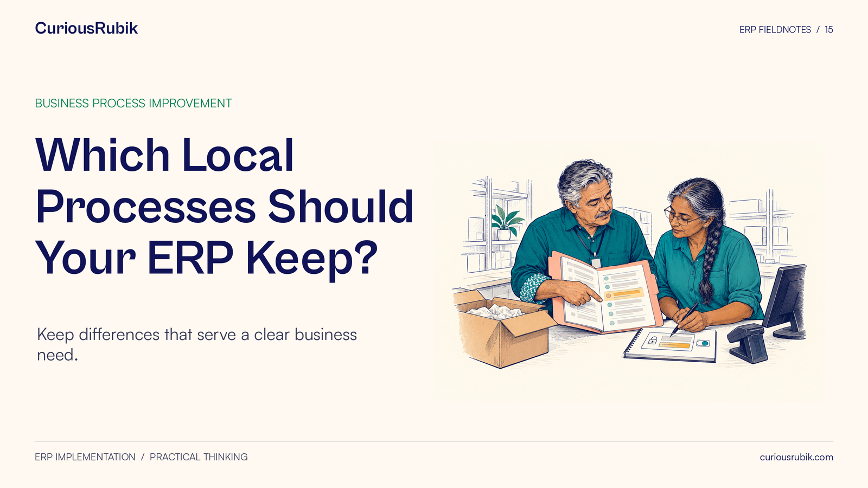The image size is (868, 488).
Task: Open the illustration of two workers reviewing a folder
Action: click(629, 271)
